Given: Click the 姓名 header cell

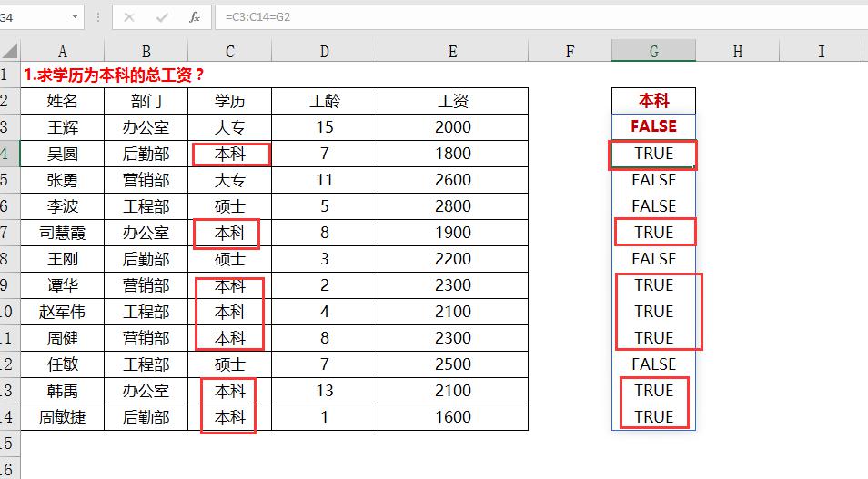Looking at the screenshot, I should [x=63, y=101].
